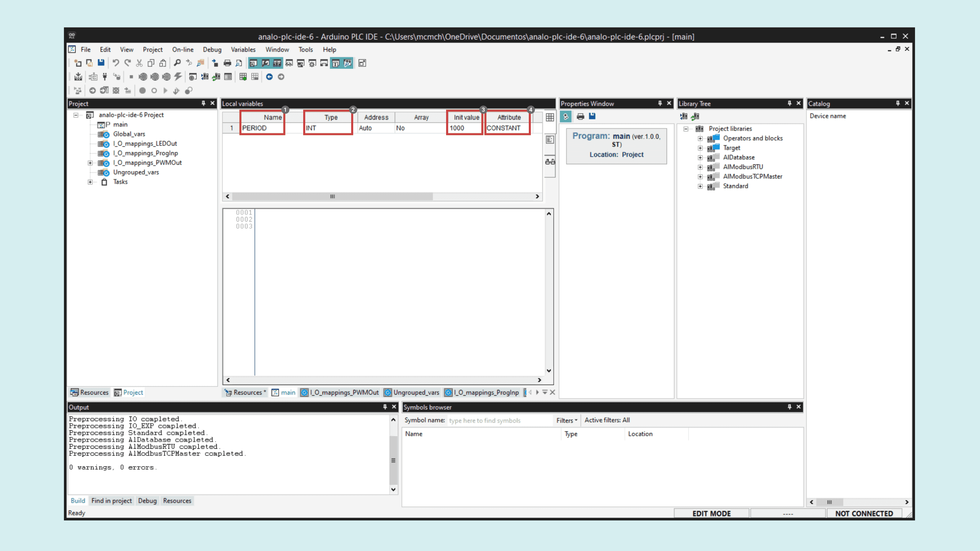980x551 pixels.
Task: Click the Find magnifier toolbar icon
Action: point(177,63)
